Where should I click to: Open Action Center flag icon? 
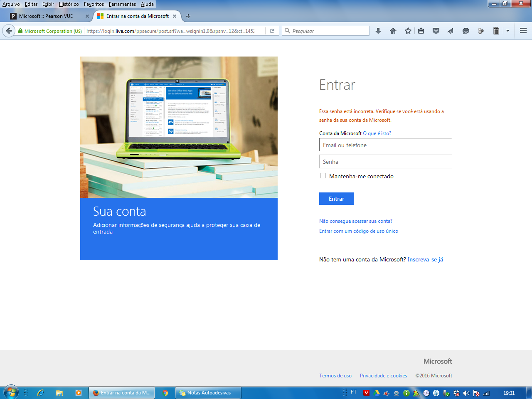476,393
